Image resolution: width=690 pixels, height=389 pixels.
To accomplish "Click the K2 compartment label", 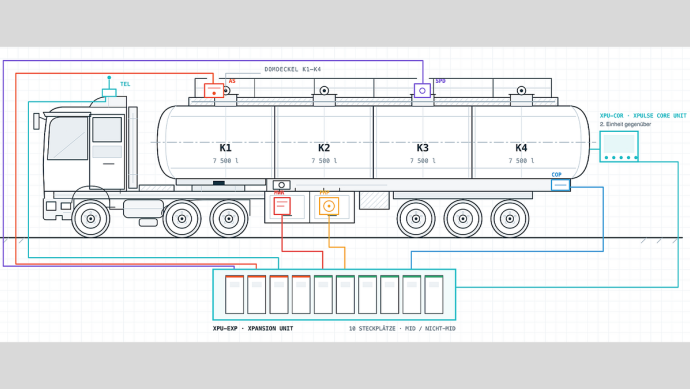I will point(324,148).
